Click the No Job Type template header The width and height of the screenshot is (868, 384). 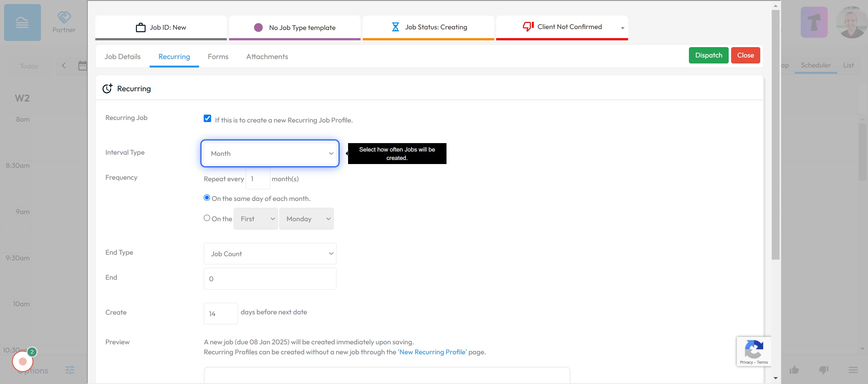click(x=295, y=27)
